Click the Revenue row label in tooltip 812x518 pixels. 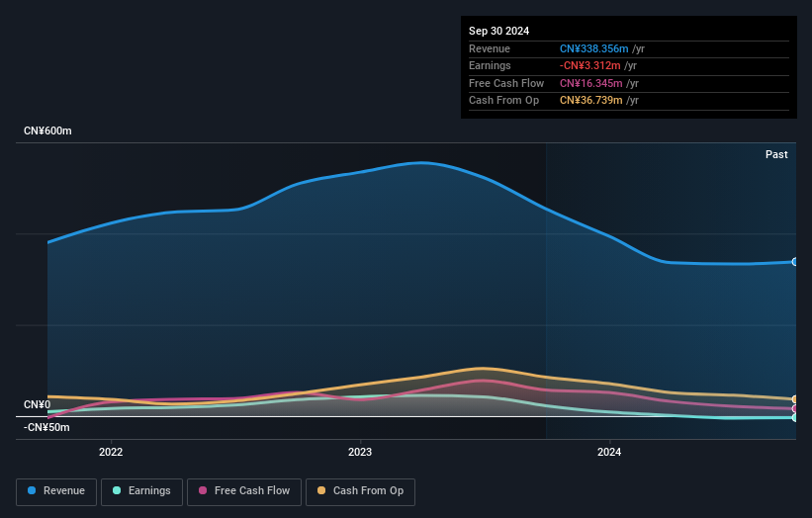coord(490,48)
